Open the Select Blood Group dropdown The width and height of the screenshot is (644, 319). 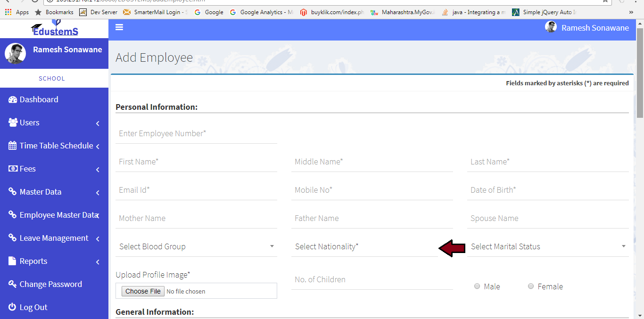[196, 246]
